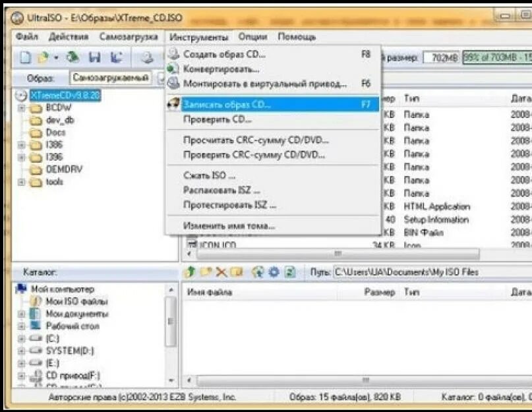Click the Save As toolbar icon

[x=117, y=57]
